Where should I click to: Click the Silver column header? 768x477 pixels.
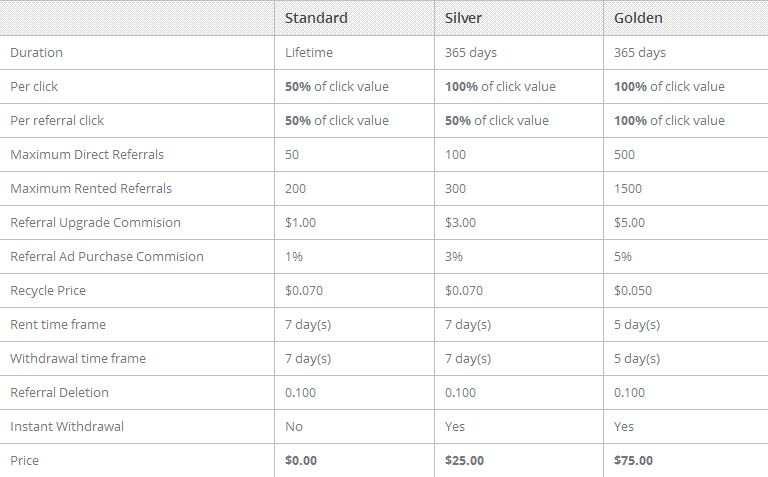[463, 18]
